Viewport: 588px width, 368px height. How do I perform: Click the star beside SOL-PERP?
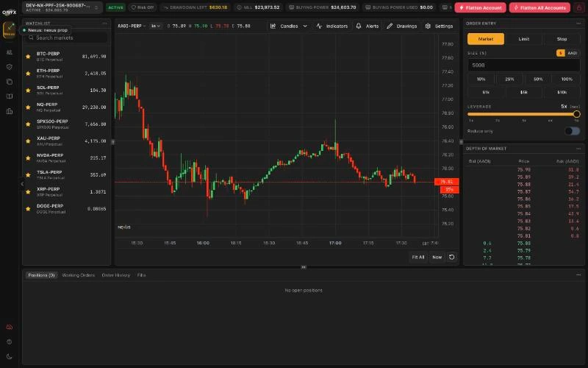tap(28, 90)
